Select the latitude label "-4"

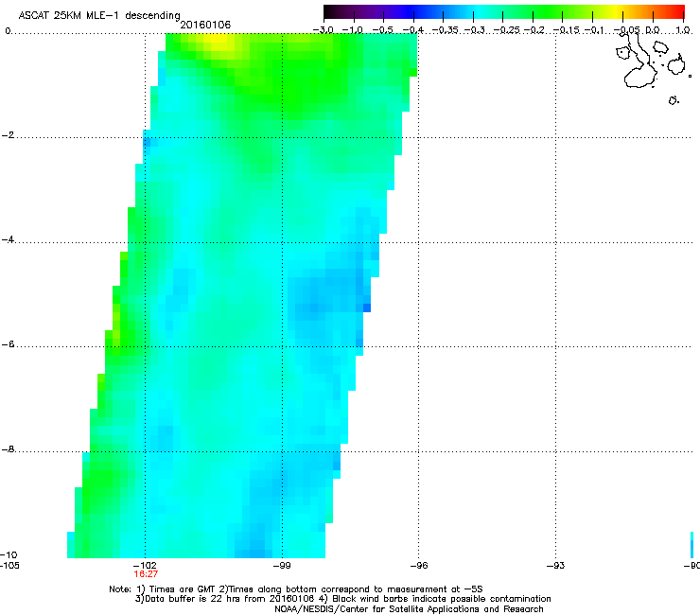pyautogui.click(x=8, y=239)
